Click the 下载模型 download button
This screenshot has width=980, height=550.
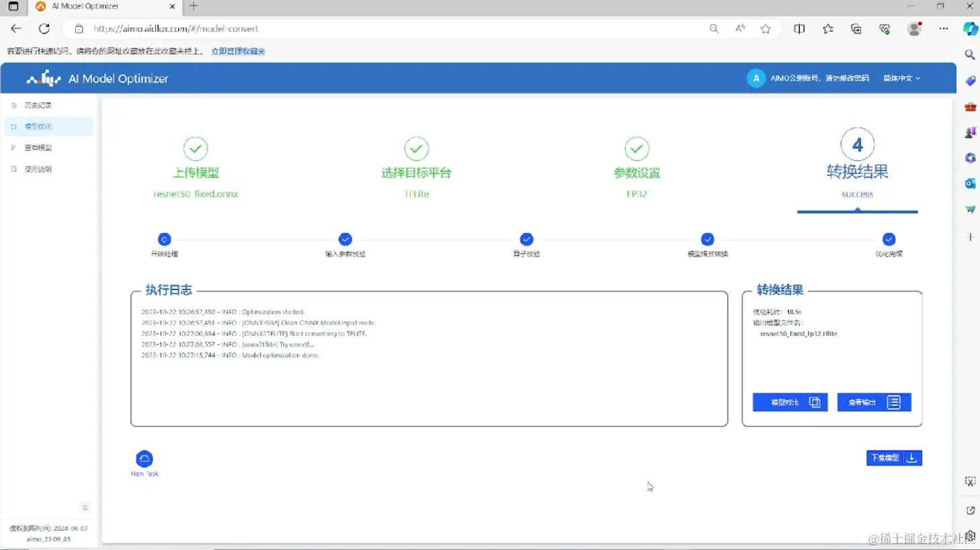tap(894, 458)
